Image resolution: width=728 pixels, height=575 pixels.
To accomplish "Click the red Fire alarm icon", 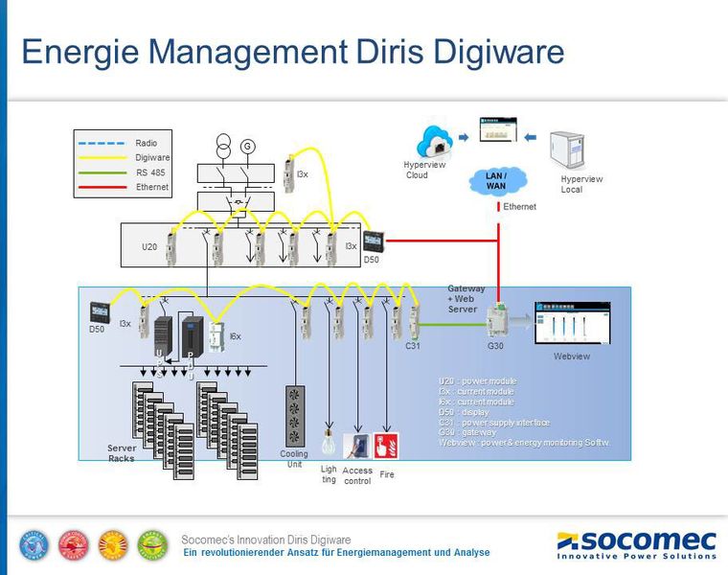I will [x=386, y=446].
